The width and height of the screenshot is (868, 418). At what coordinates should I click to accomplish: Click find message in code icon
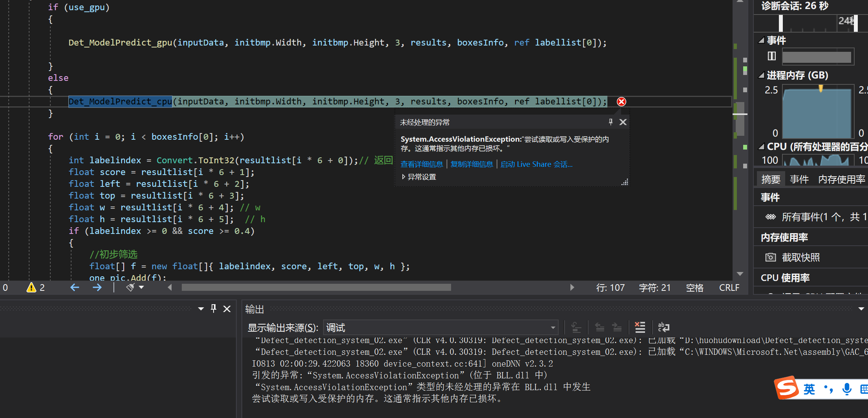[x=576, y=327]
